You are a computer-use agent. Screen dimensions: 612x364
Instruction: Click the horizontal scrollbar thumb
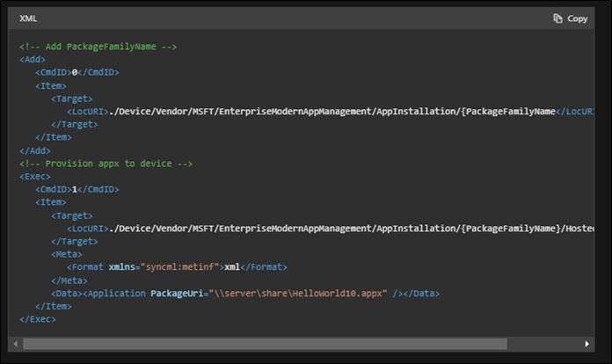tap(265, 344)
